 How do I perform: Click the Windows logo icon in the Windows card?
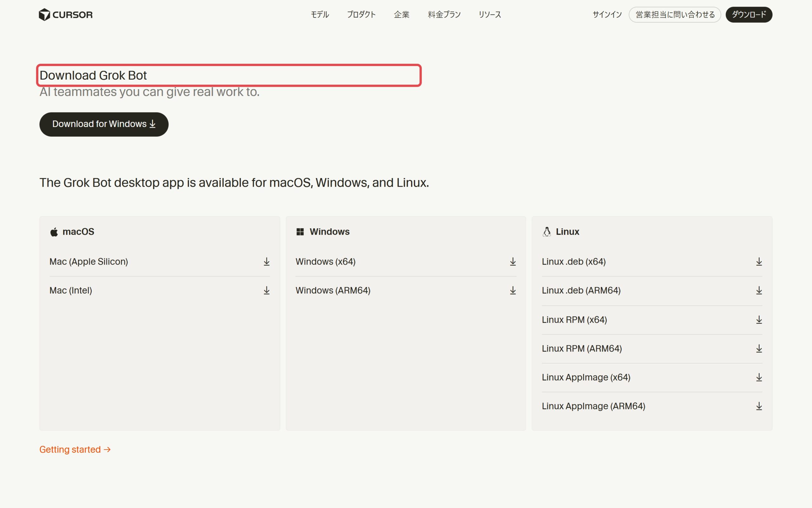click(300, 232)
